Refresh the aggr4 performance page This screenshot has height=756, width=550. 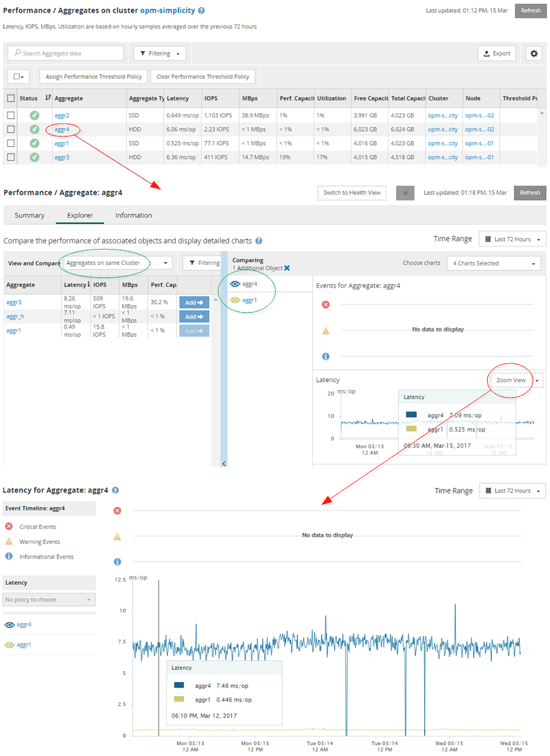pyautogui.click(x=530, y=193)
